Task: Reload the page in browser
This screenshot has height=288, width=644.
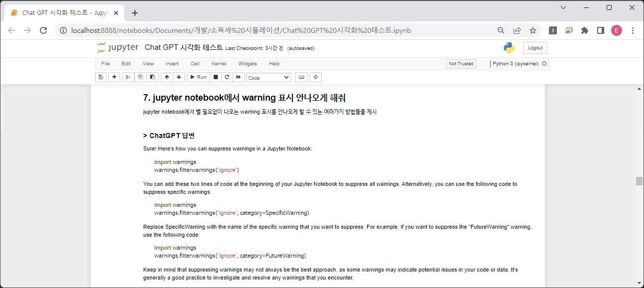Action: (x=43, y=30)
